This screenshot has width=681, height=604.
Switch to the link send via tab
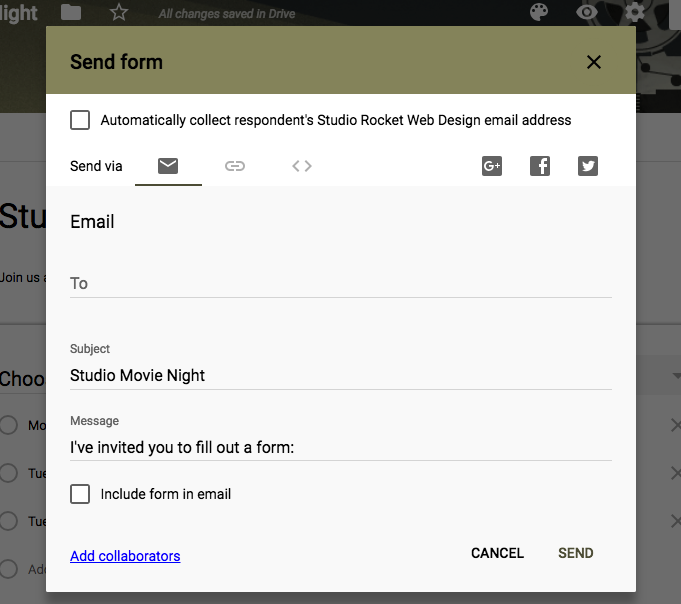click(235, 166)
